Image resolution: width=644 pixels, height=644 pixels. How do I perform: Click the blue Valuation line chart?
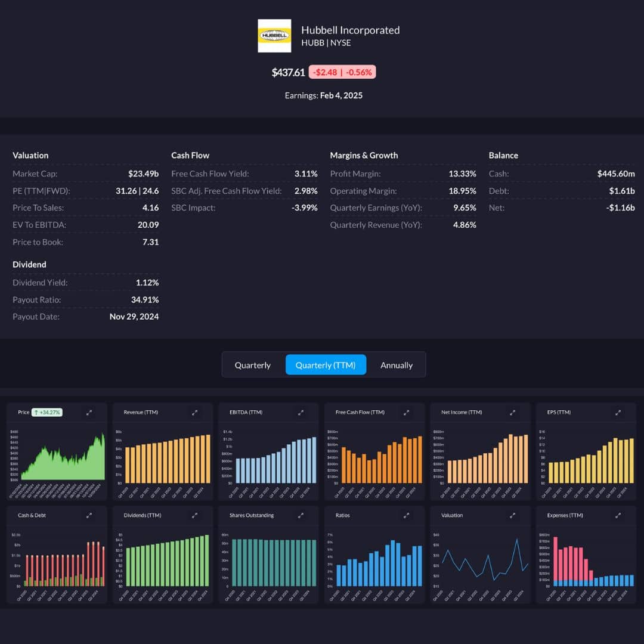(x=485, y=559)
